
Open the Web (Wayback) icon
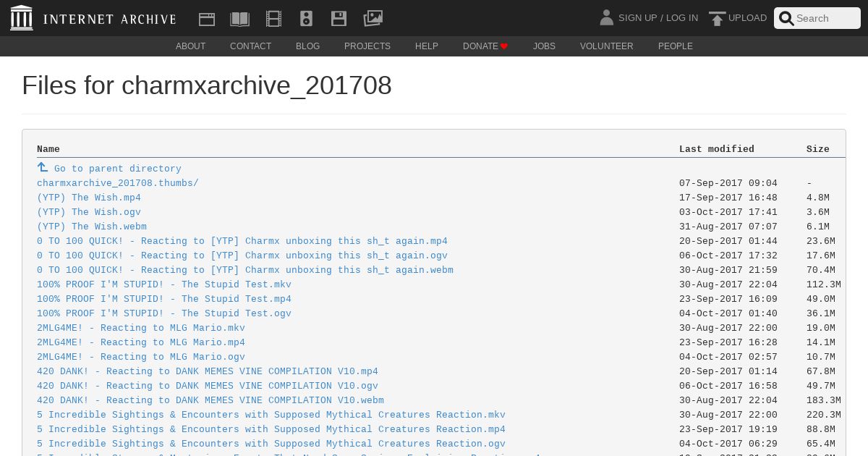coord(207,19)
